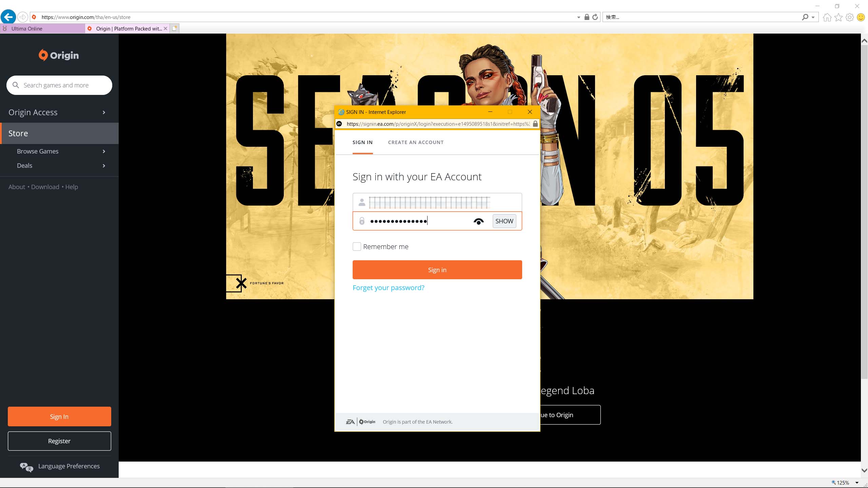The height and width of the screenshot is (488, 868).
Task: Close the SIGN IN popup window
Action: (530, 112)
